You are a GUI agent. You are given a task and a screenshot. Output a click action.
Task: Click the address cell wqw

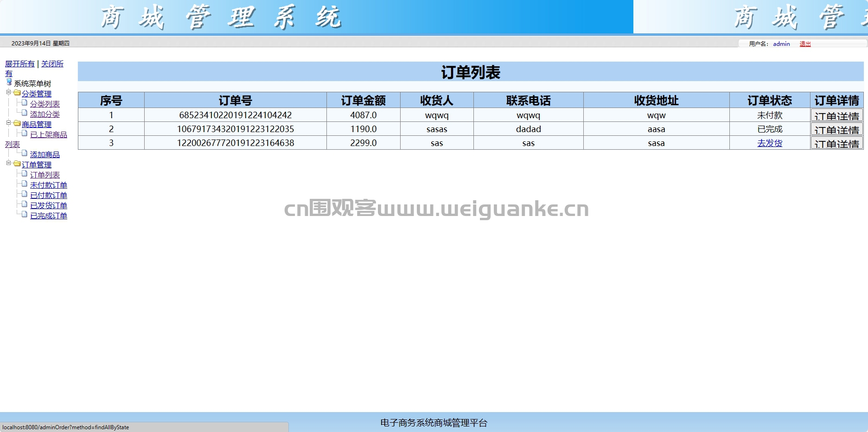656,115
